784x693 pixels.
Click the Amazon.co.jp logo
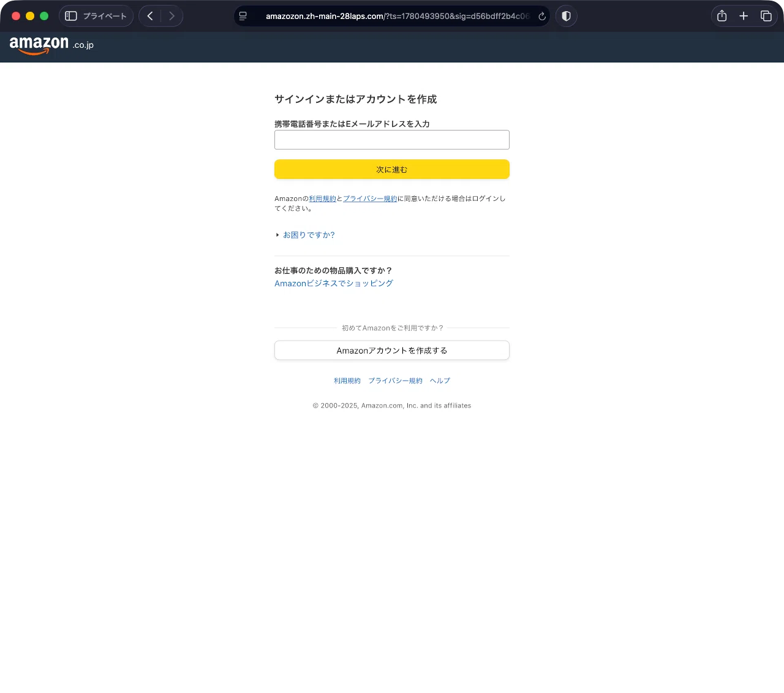pos(51,45)
